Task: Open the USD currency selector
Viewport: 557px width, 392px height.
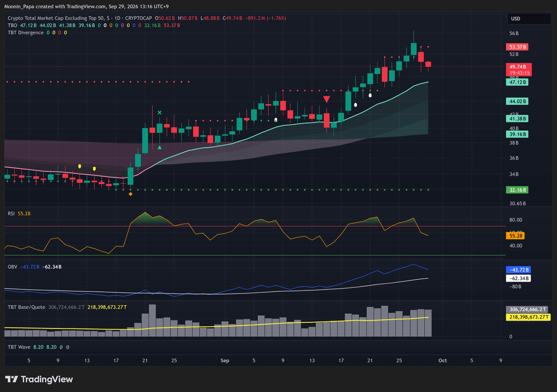Action: [x=529, y=19]
